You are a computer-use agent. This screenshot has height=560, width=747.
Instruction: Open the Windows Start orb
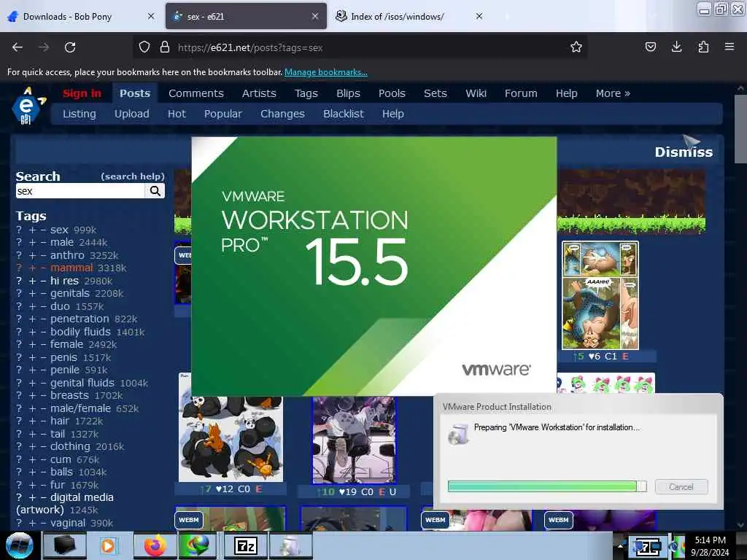pos(19,545)
